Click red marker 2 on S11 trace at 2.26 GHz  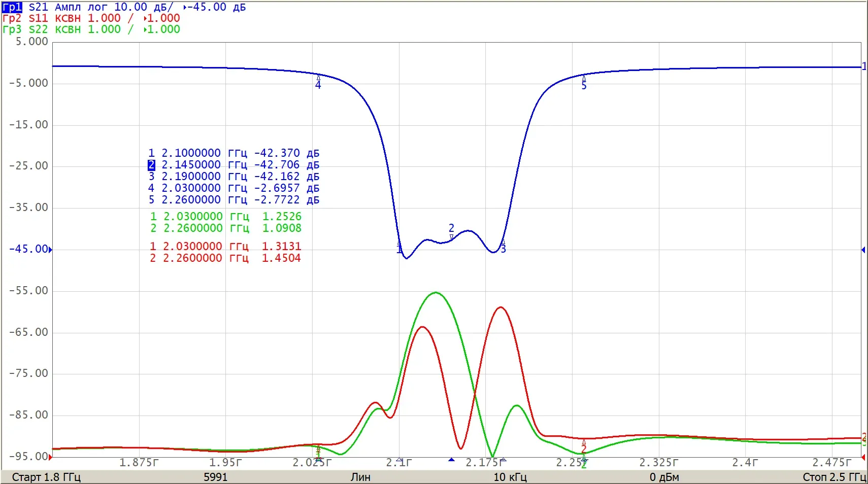coord(584,446)
